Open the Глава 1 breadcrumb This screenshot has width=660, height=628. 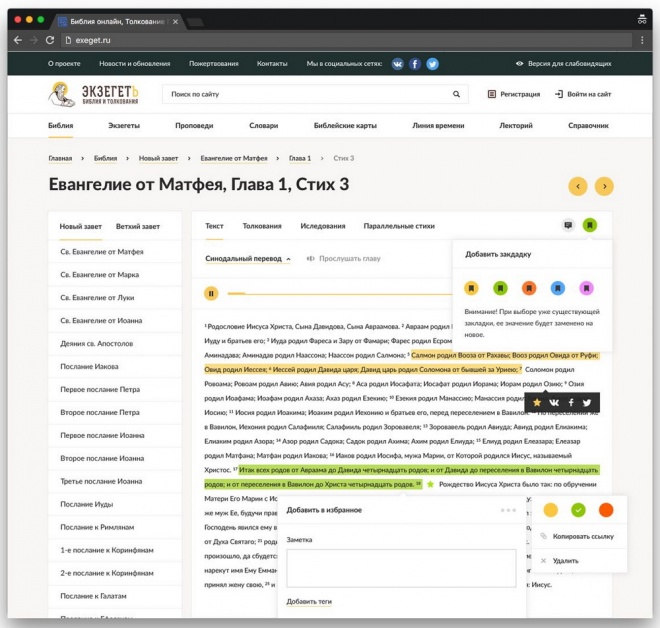(300, 158)
